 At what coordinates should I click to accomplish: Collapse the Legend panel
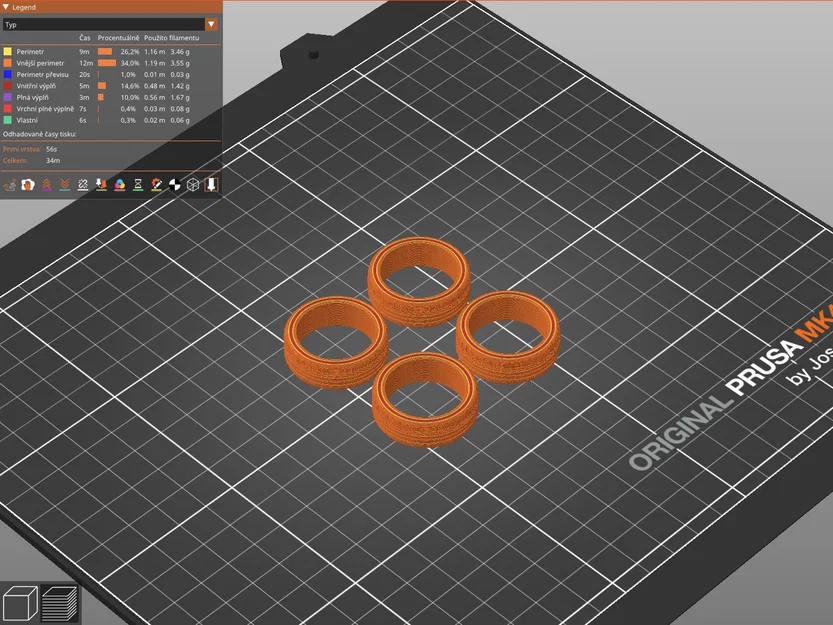tap(7, 7)
